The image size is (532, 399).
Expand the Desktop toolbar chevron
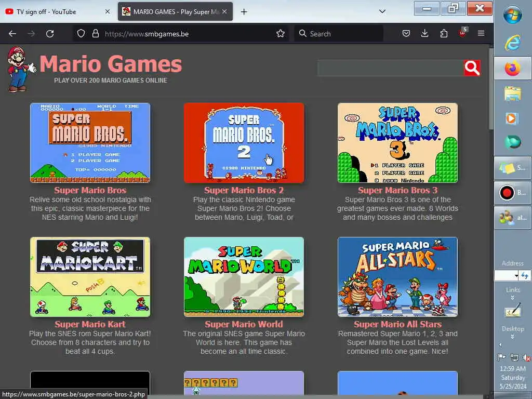pos(513,337)
